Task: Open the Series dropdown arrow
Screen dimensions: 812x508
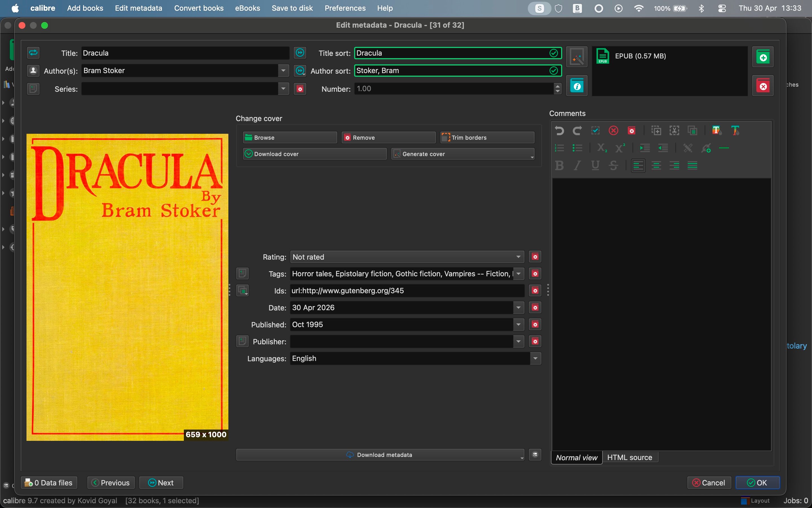Action: point(283,89)
